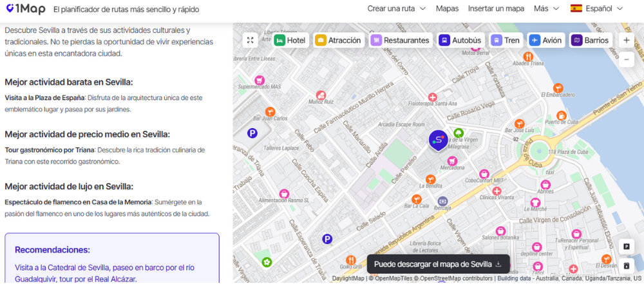Image resolution: width=644 pixels, height=286 pixels.
Task: Click the Le Marché clothing marker
Action: click(x=535, y=202)
